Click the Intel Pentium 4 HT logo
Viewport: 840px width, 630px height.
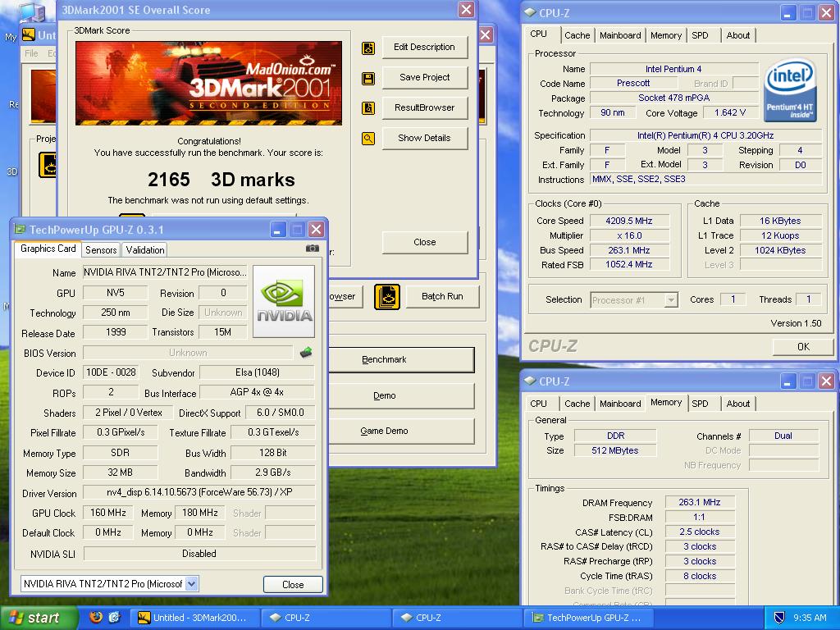tap(790, 90)
